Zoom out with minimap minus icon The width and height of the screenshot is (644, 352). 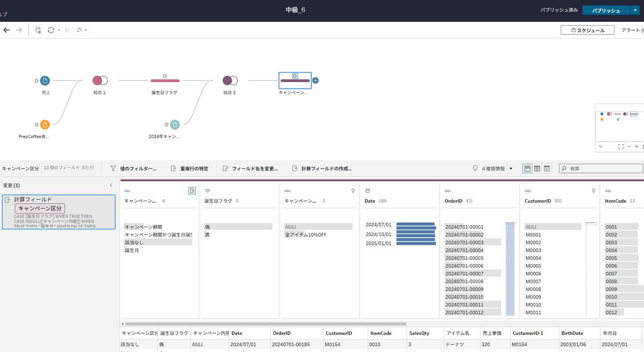click(x=628, y=146)
